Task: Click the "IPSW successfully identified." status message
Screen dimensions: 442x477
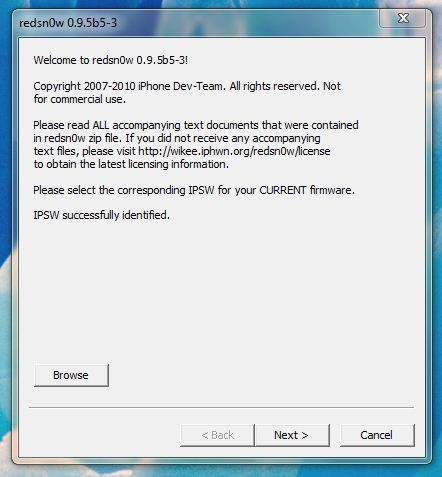Action: click(102, 215)
